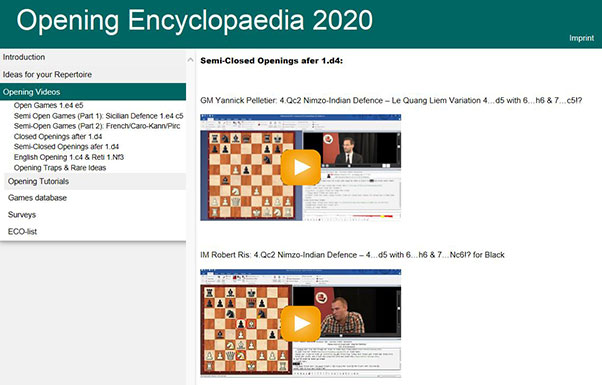Click the chessboard in Pelletier's video thumbnail
The width and height of the screenshot is (602, 385).
coord(251,175)
